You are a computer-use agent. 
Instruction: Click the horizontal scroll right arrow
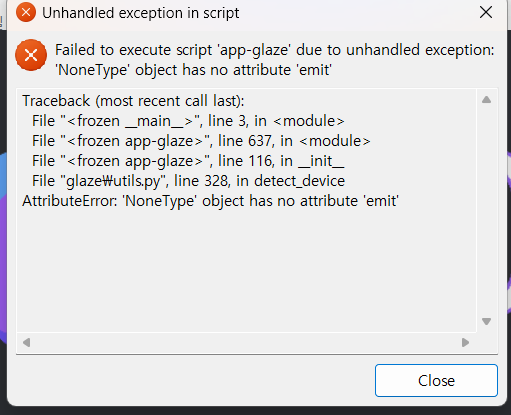click(465, 342)
